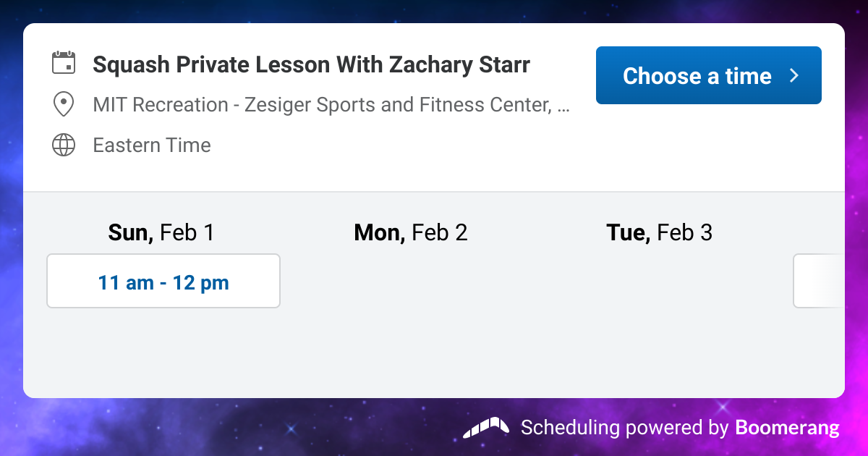Image resolution: width=868 pixels, height=456 pixels.
Task: Click the Scheduling powered by Boomerang footer
Action: [651, 428]
